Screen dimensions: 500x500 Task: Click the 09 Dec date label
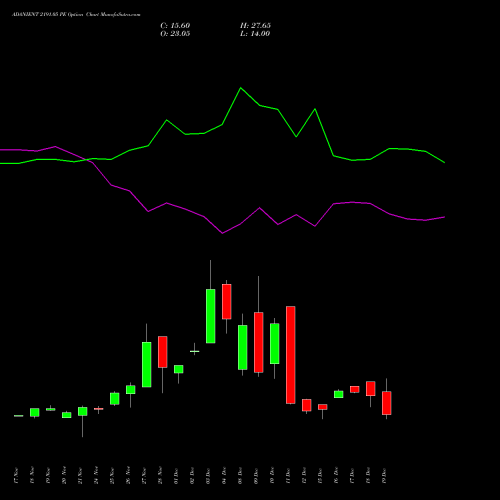pos(256,476)
